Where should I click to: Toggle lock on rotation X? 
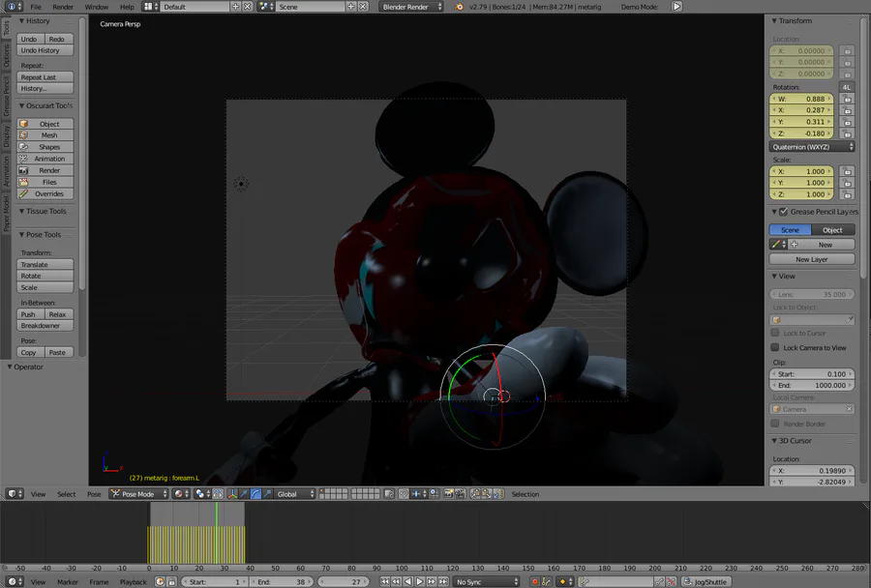tap(847, 110)
